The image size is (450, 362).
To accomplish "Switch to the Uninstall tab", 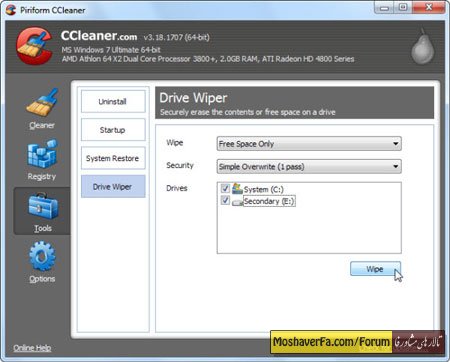I will click(113, 101).
